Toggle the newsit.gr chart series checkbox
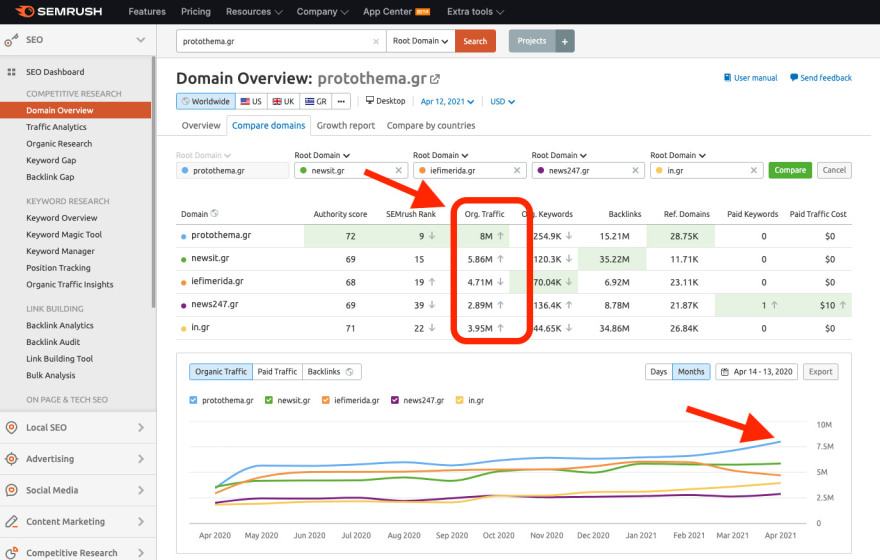This screenshot has height=560, width=880. [270, 400]
